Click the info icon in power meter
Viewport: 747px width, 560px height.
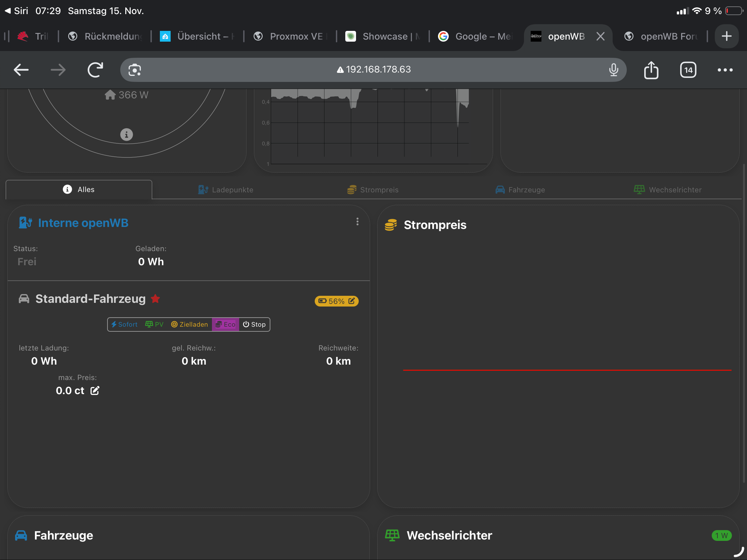tap(127, 135)
